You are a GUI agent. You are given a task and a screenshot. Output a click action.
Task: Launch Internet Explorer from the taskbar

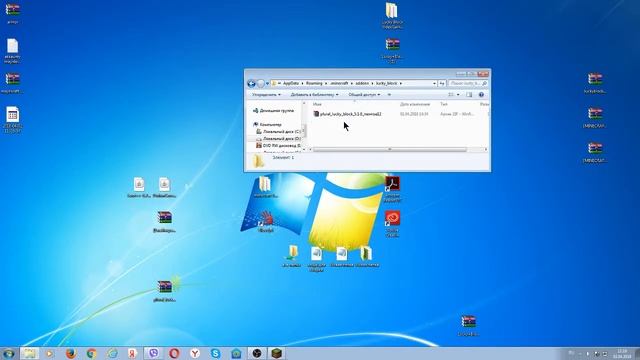coord(112,353)
